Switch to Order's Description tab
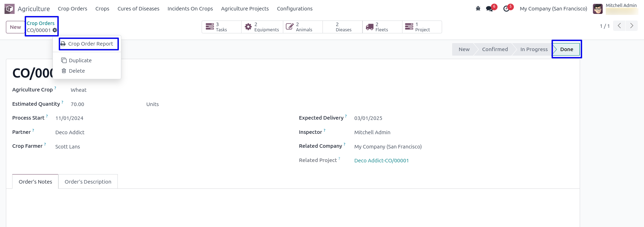The height and width of the screenshot is (227, 644). pos(88,182)
